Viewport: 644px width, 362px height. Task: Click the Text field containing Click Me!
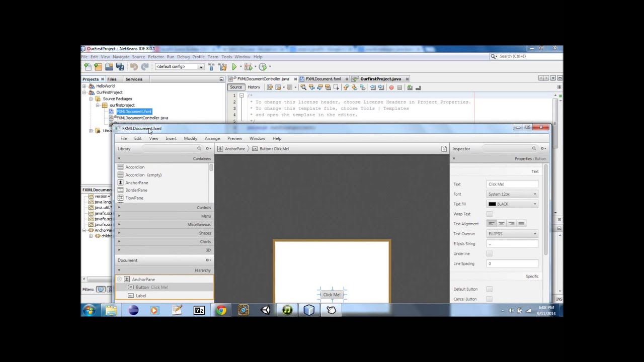tap(512, 184)
